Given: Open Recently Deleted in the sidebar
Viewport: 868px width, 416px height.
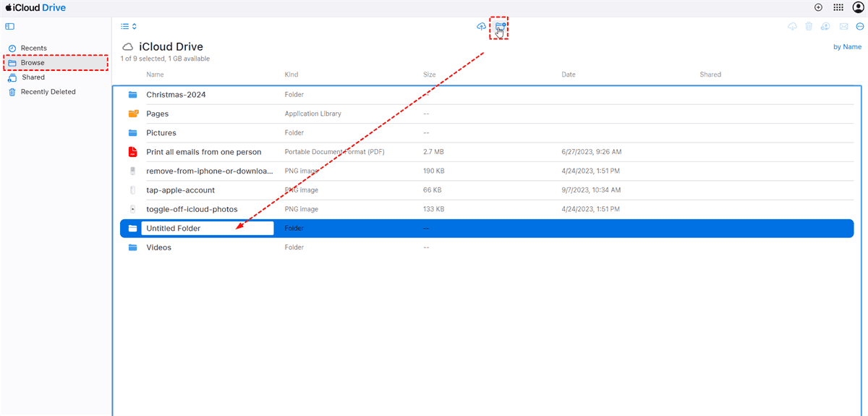Looking at the screenshot, I should 56,92.
